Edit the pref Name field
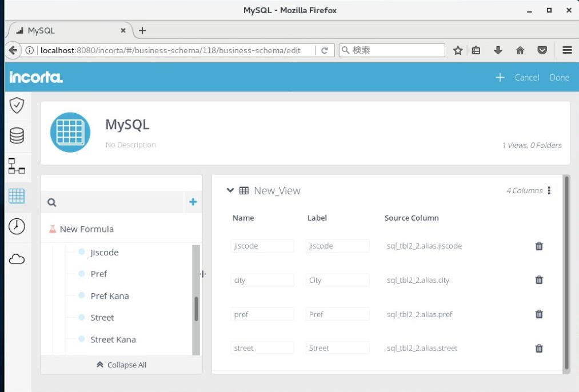Screen dimensions: 579x392 pos(262,314)
